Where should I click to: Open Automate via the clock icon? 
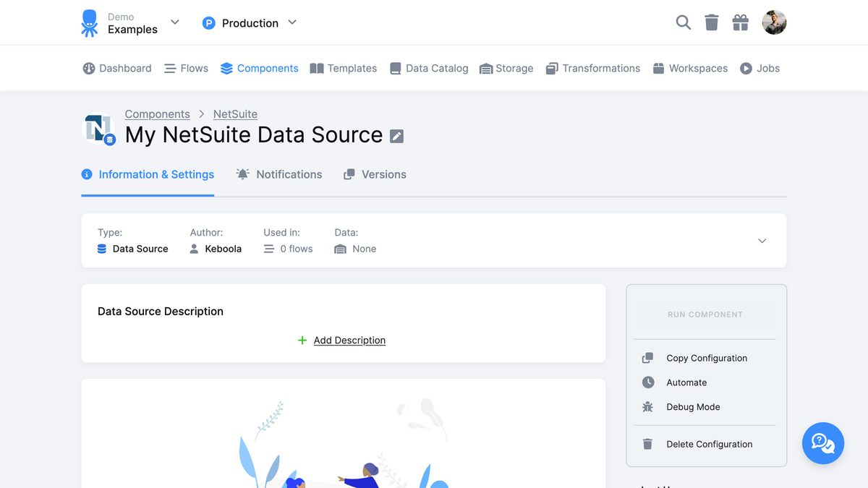tap(686, 382)
